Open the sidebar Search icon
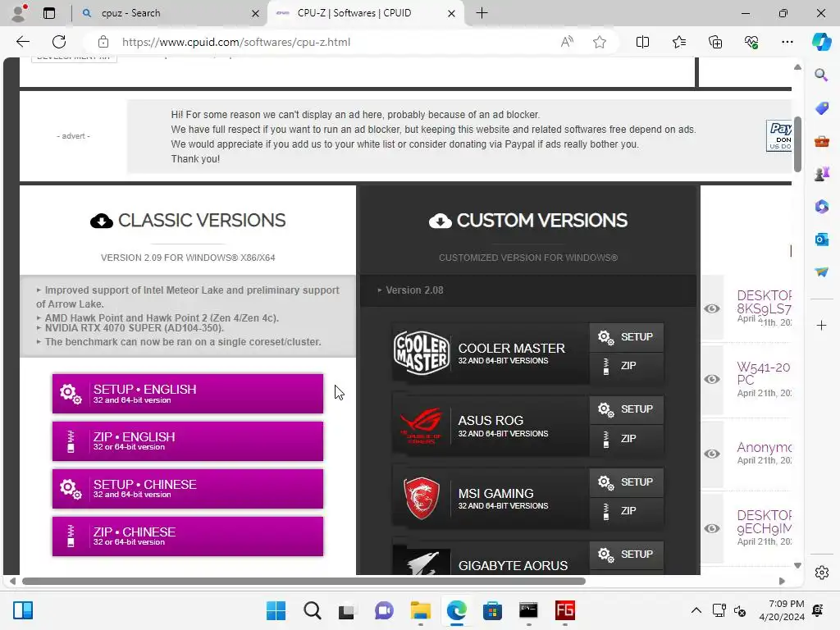This screenshot has height=630, width=840. 821,75
